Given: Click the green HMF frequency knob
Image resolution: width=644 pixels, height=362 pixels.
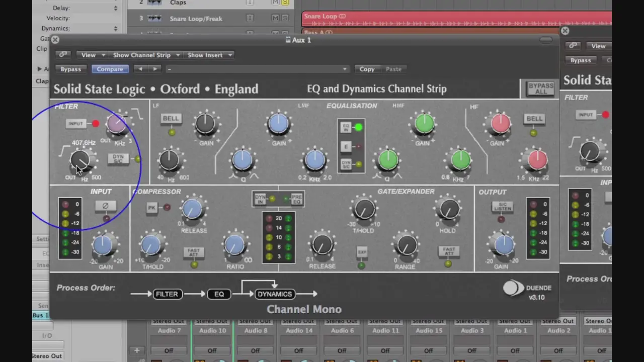Looking at the screenshot, I should tap(460, 160).
